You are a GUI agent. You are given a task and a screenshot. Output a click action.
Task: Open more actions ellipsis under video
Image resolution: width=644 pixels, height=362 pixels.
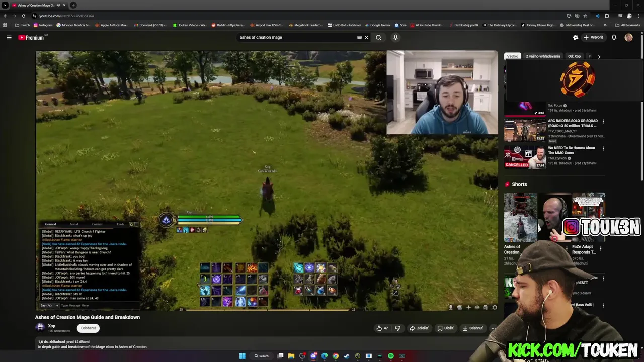[x=494, y=328]
